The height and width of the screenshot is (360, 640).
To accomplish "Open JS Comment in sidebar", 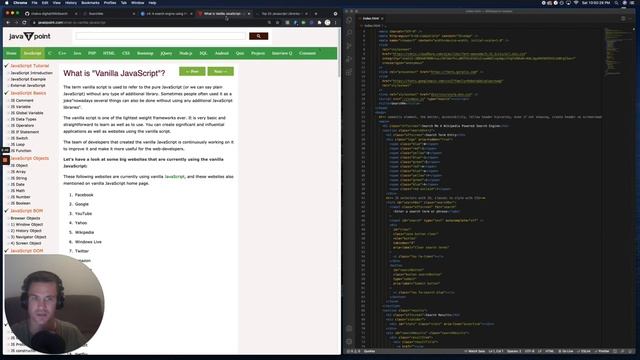I will pos(22,100).
